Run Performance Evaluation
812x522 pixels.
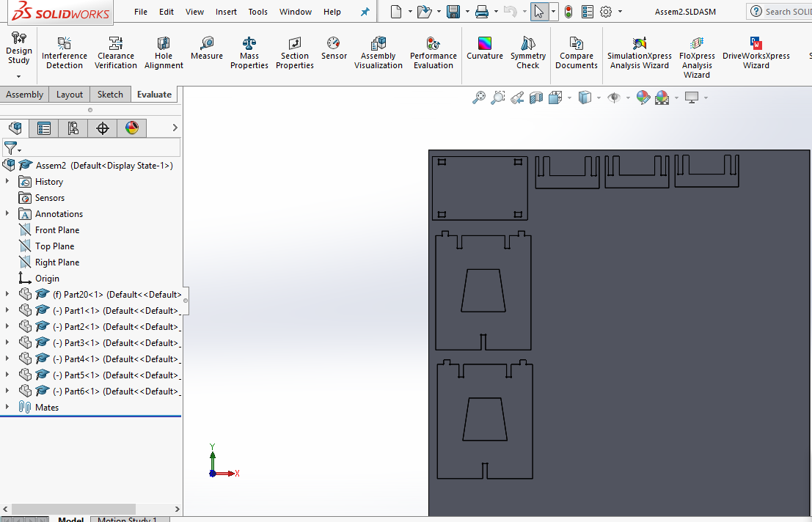434,53
